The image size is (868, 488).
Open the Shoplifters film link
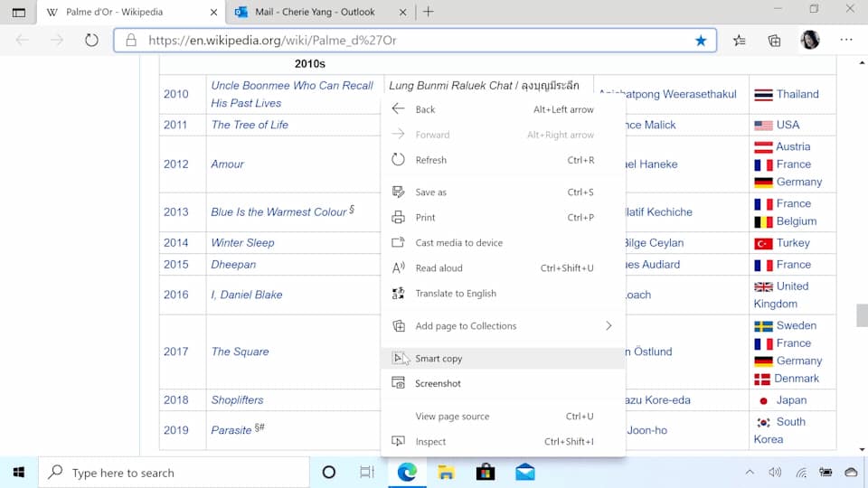[x=238, y=400]
